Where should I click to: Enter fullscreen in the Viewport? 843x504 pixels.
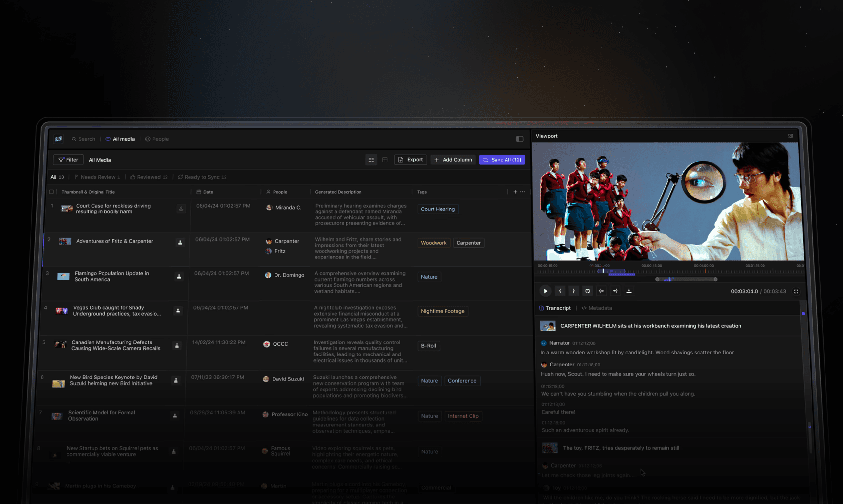[x=796, y=291]
